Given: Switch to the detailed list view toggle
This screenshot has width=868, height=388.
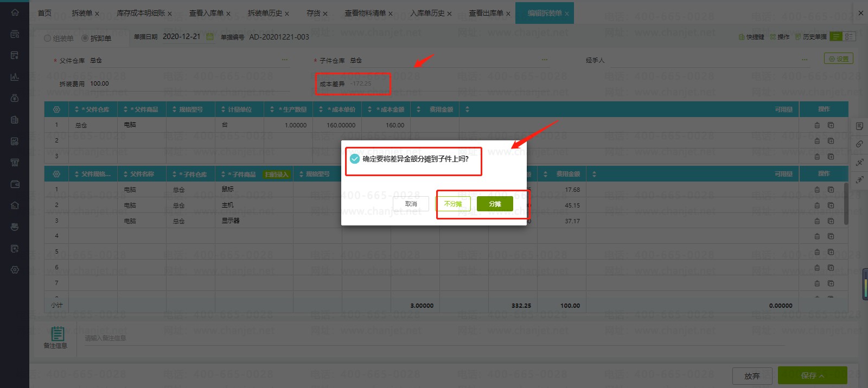Looking at the screenshot, I should pyautogui.click(x=849, y=36).
